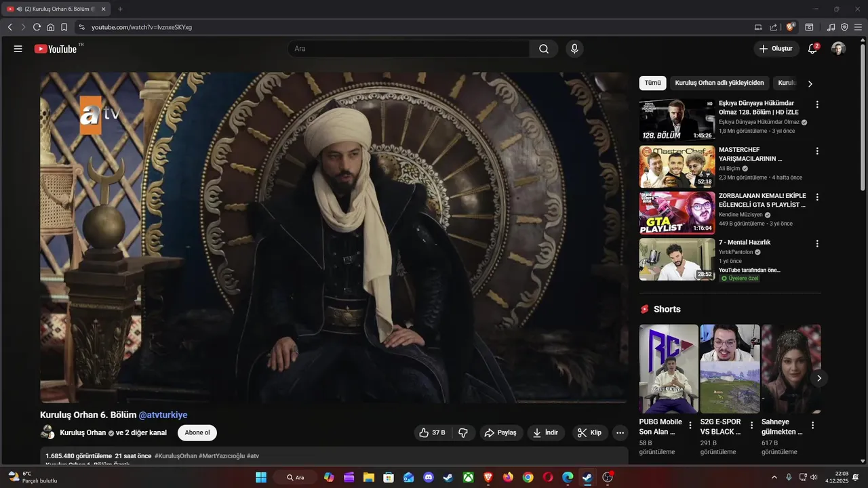Open Opera from the taskbar
The image size is (868, 488).
(547, 477)
